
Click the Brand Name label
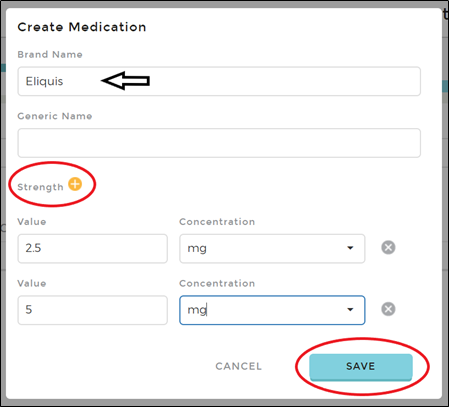(x=50, y=54)
